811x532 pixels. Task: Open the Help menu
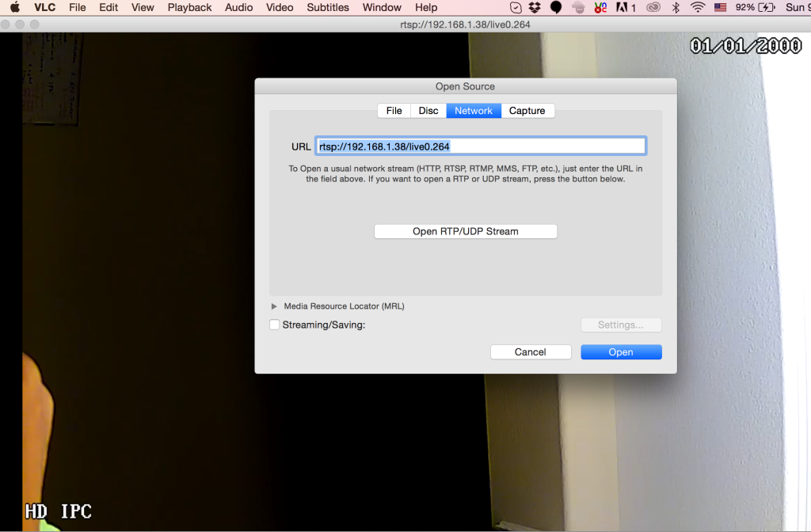(426, 7)
